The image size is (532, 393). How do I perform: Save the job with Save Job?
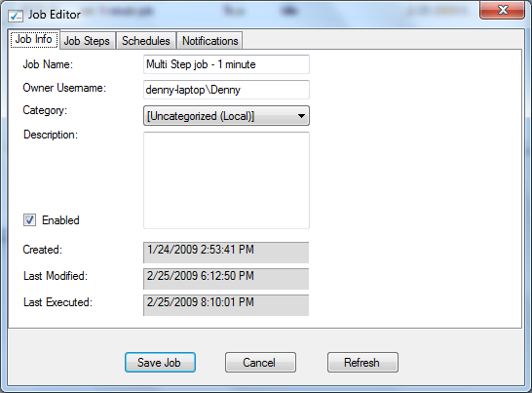pyautogui.click(x=160, y=363)
